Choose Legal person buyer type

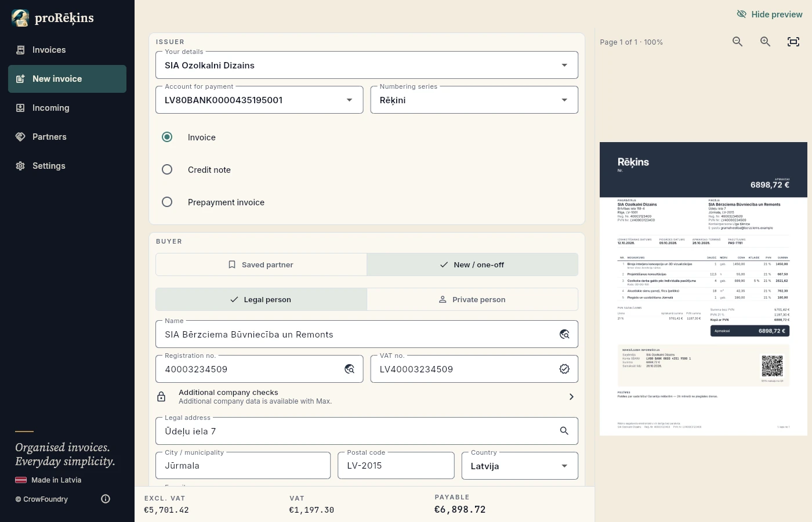(x=261, y=299)
